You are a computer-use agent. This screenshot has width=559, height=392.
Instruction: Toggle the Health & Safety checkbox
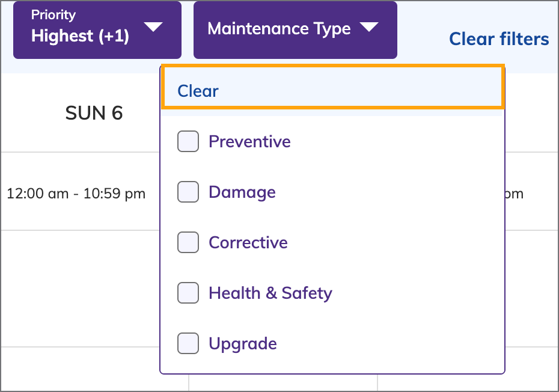click(x=188, y=293)
